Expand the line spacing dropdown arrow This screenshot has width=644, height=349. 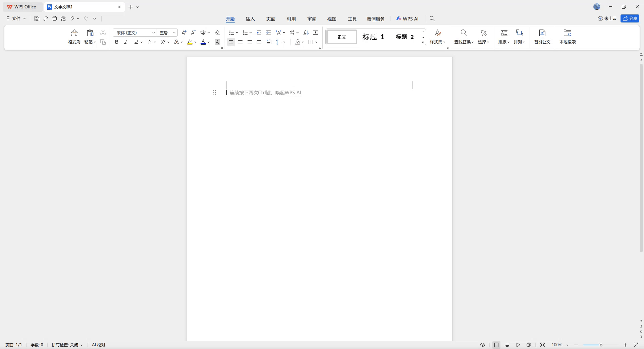284,42
